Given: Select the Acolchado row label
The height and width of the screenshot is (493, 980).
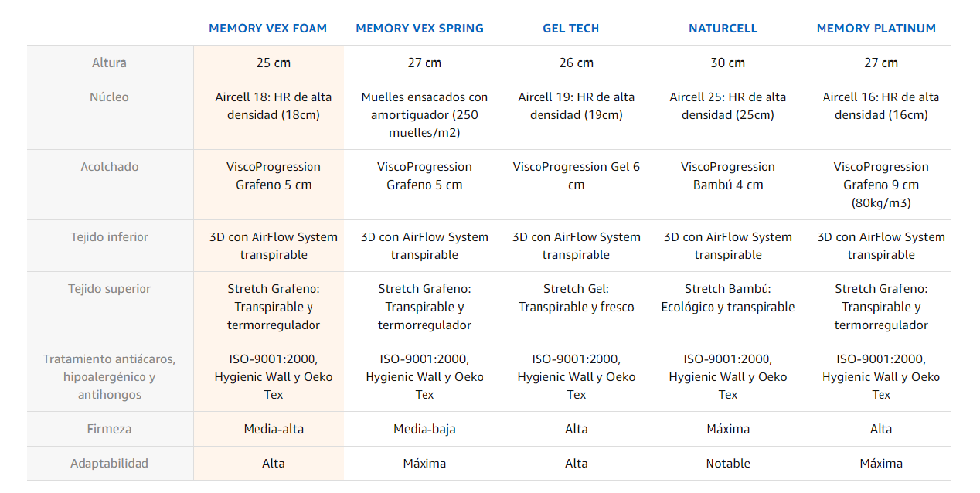Looking at the screenshot, I should tap(109, 167).
